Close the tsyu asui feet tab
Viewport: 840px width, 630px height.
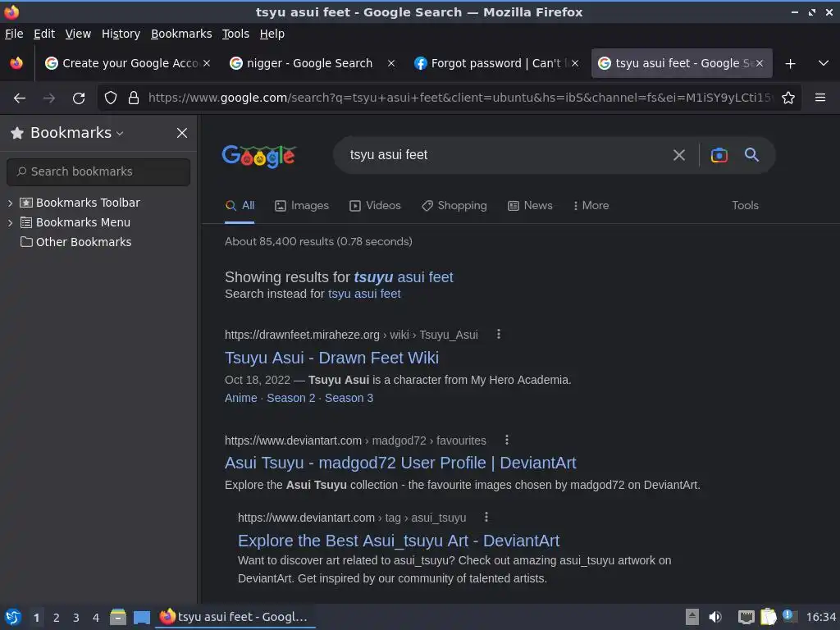(x=759, y=63)
